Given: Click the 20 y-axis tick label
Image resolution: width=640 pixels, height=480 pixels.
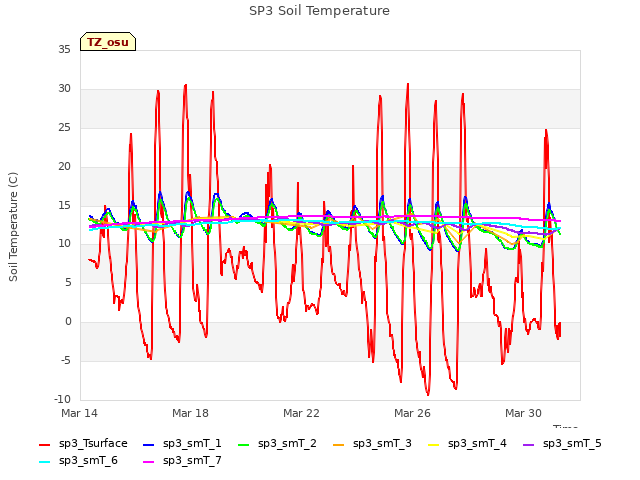Looking at the screenshot, I should tap(64, 166).
